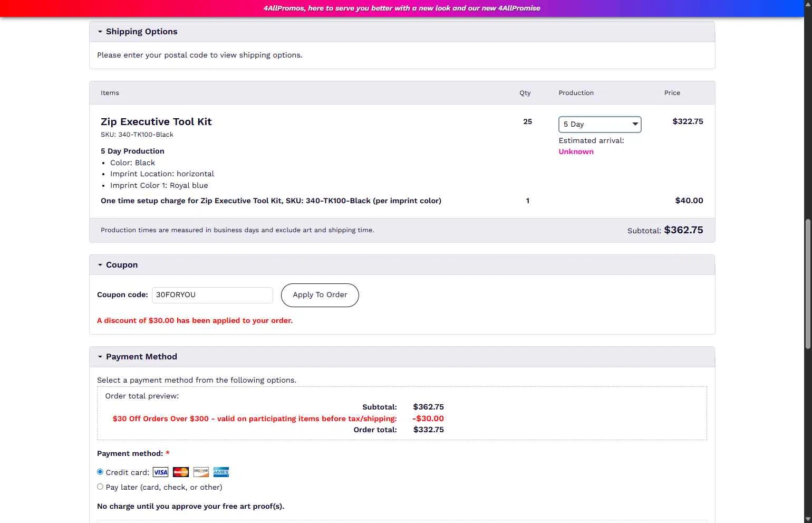Screen dimensions: 812x523
Task: Open the 5 Day production dropdown
Action: pos(600,125)
